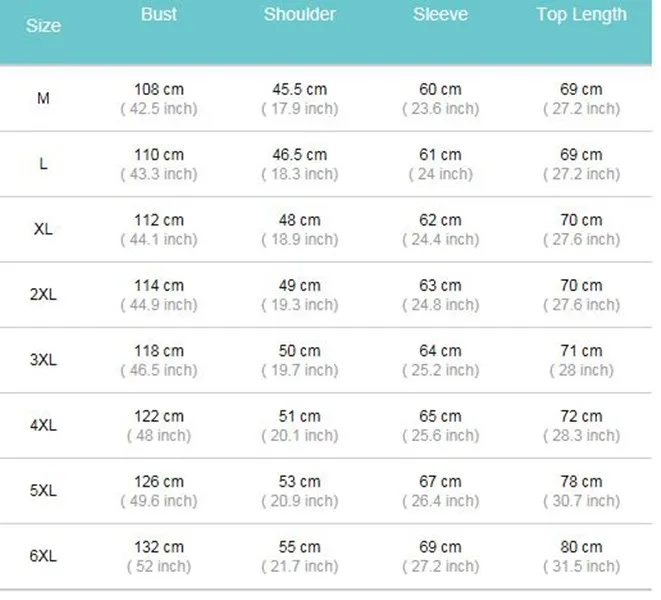Click the 78 cm top length value

[x=581, y=482]
